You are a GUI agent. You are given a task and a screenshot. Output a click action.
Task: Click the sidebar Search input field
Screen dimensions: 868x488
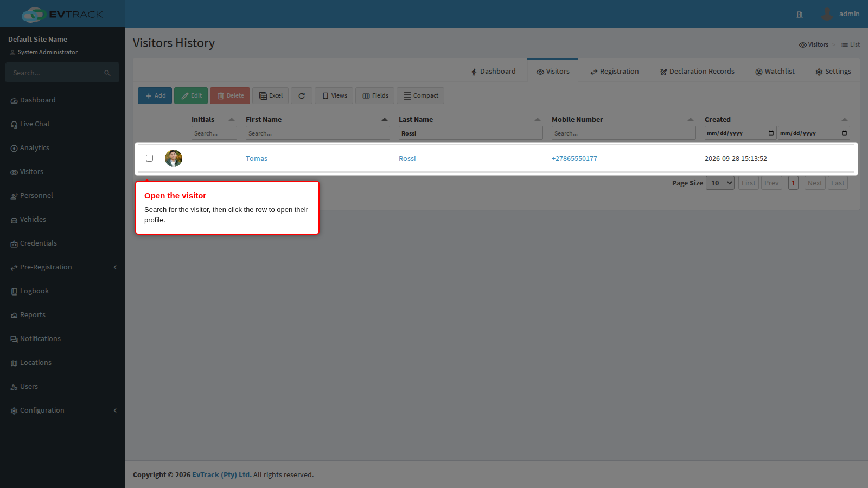[54, 73]
